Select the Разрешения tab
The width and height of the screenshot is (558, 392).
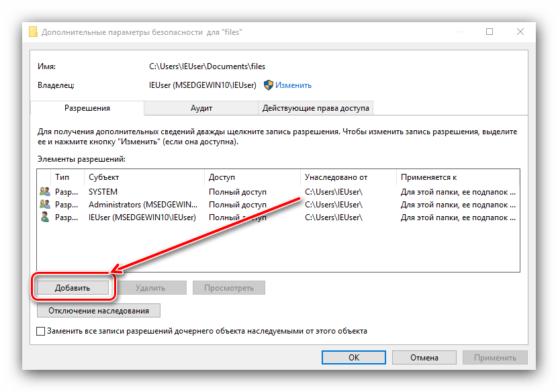tap(87, 108)
